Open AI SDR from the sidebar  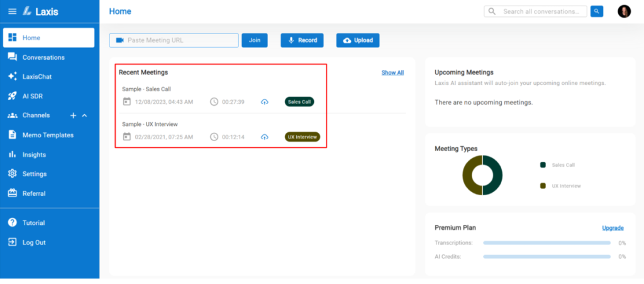(33, 96)
